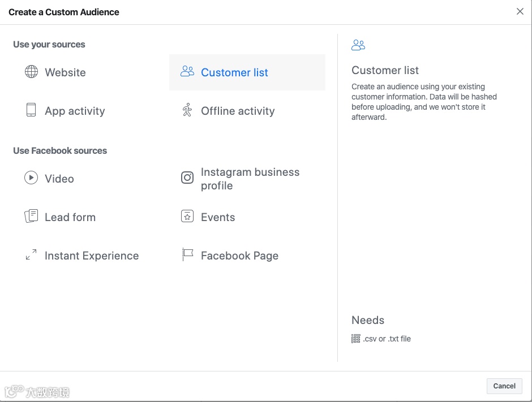Click the file table icon under Needs
532x402 pixels.
pos(355,339)
